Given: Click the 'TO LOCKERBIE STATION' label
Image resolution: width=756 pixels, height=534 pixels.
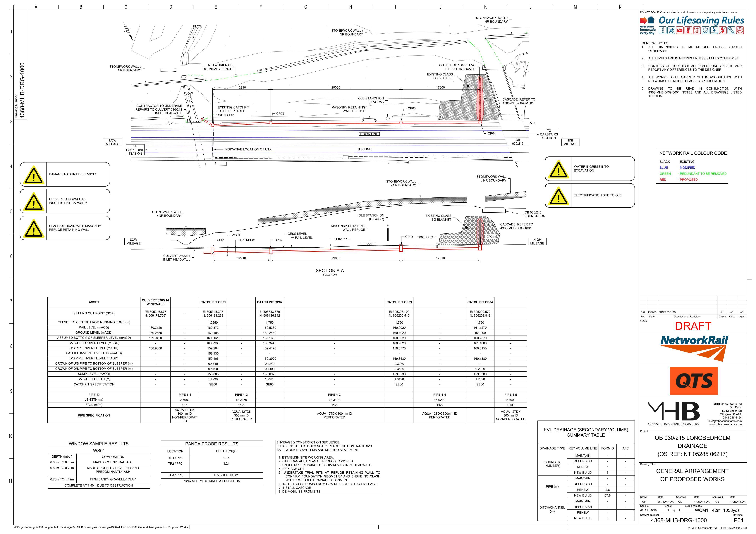Looking at the screenshot, I should pos(135,150).
